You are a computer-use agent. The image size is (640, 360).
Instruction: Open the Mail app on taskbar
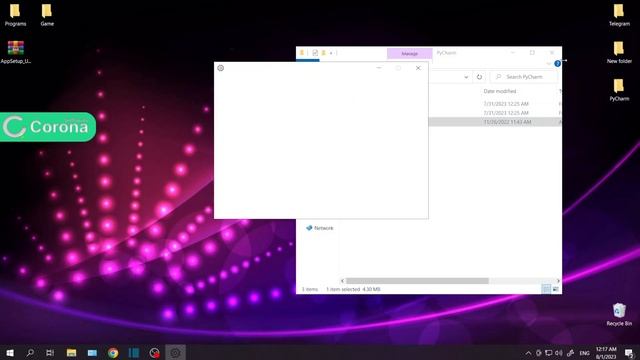(92, 353)
